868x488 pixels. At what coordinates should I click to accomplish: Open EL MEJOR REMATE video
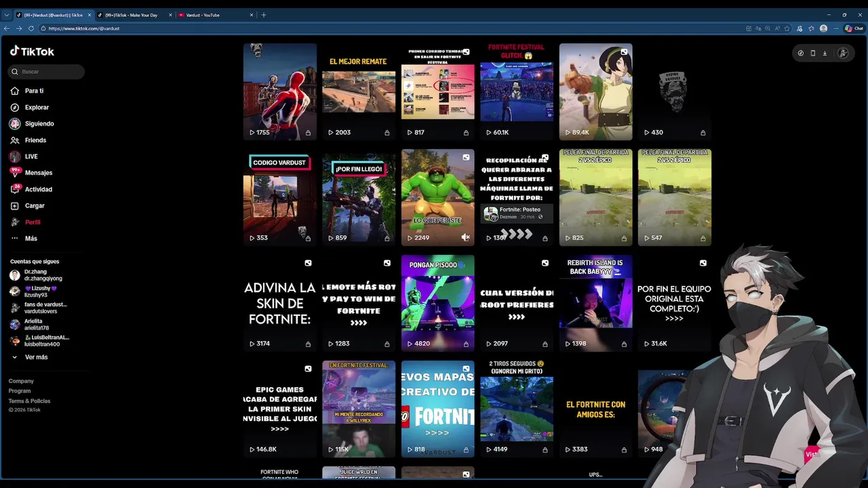[359, 91]
